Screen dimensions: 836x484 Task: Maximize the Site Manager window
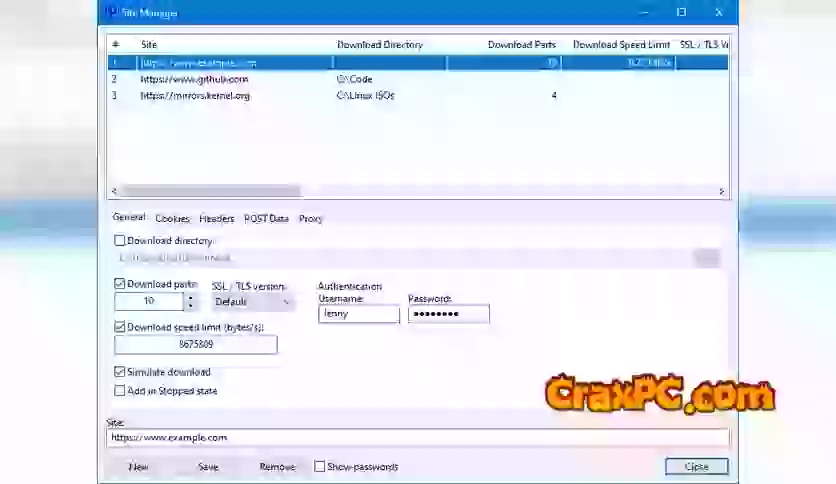point(681,12)
